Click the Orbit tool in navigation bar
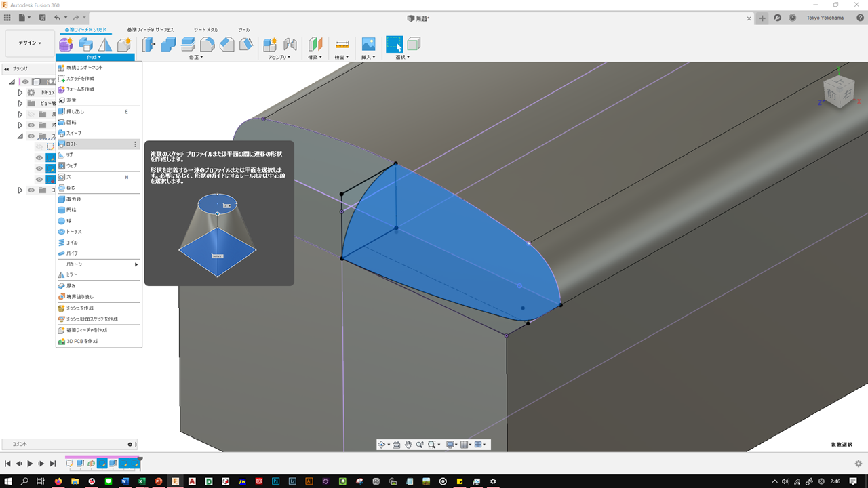The width and height of the screenshot is (868, 488). pos(382,445)
